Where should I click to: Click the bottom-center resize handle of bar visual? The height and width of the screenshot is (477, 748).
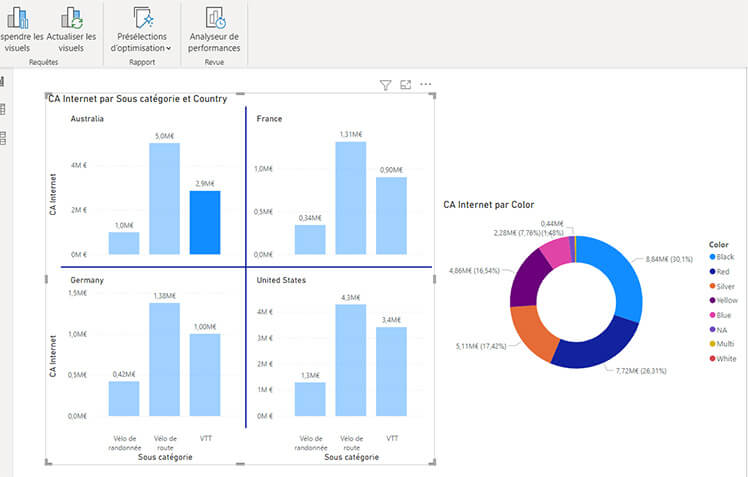click(x=240, y=463)
